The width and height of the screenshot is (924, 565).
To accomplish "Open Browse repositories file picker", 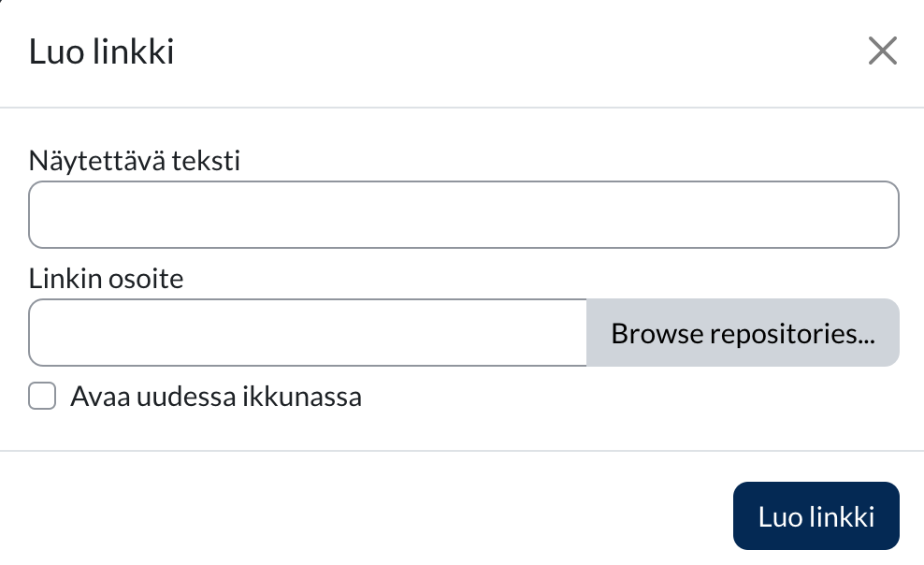I will click(743, 333).
